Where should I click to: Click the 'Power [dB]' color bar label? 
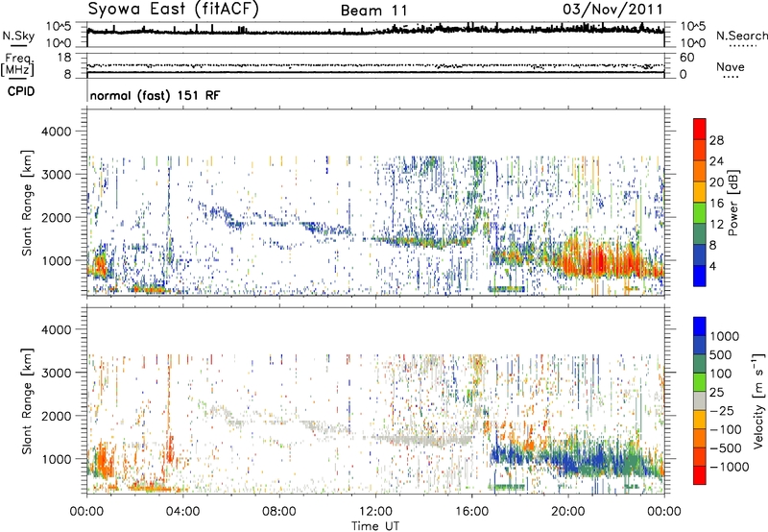(733, 203)
